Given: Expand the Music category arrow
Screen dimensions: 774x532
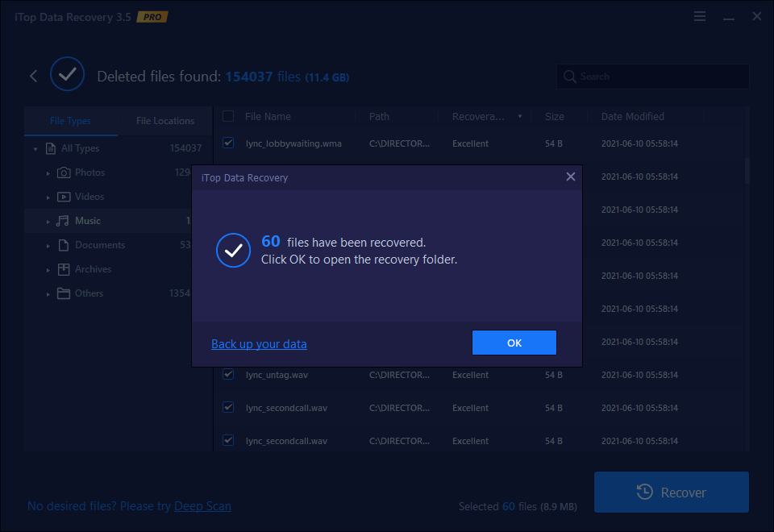Looking at the screenshot, I should point(48,222).
